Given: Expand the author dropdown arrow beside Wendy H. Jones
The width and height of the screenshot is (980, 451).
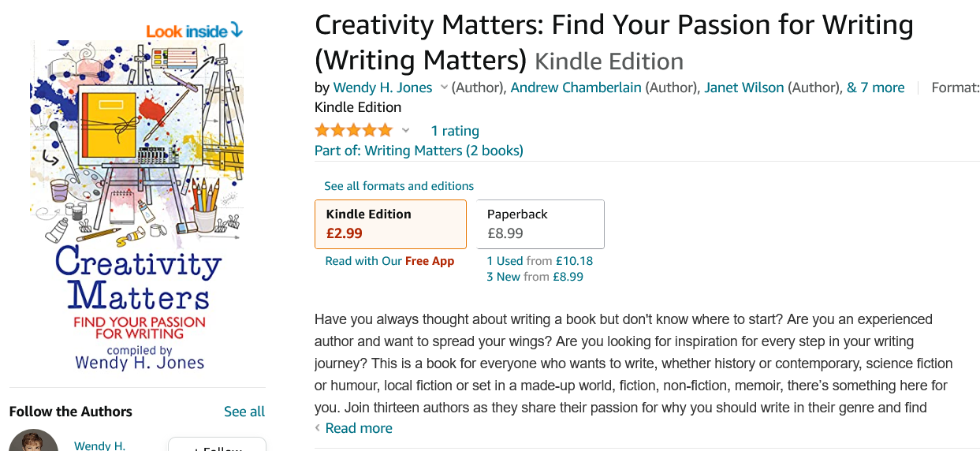Looking at the screenshot, I should pos(444,88).
